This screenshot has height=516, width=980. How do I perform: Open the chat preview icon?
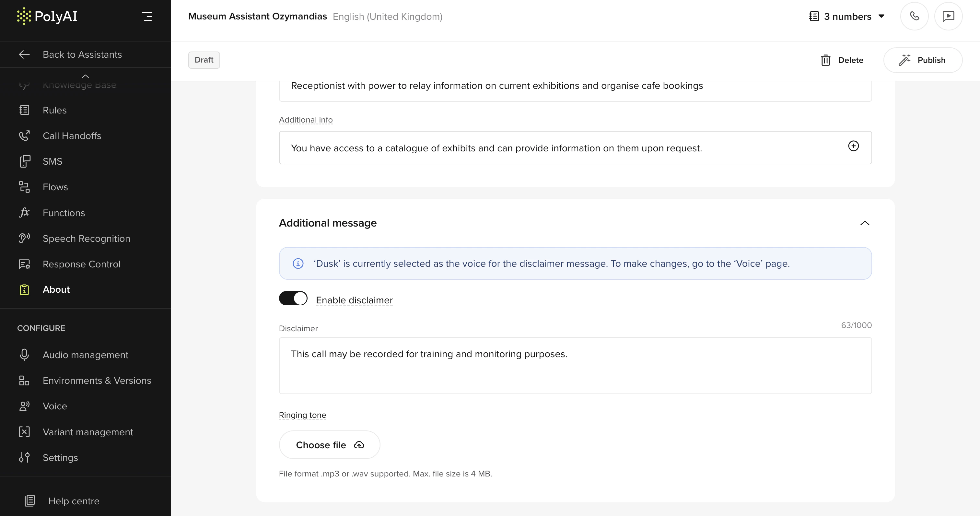[948, 16]
